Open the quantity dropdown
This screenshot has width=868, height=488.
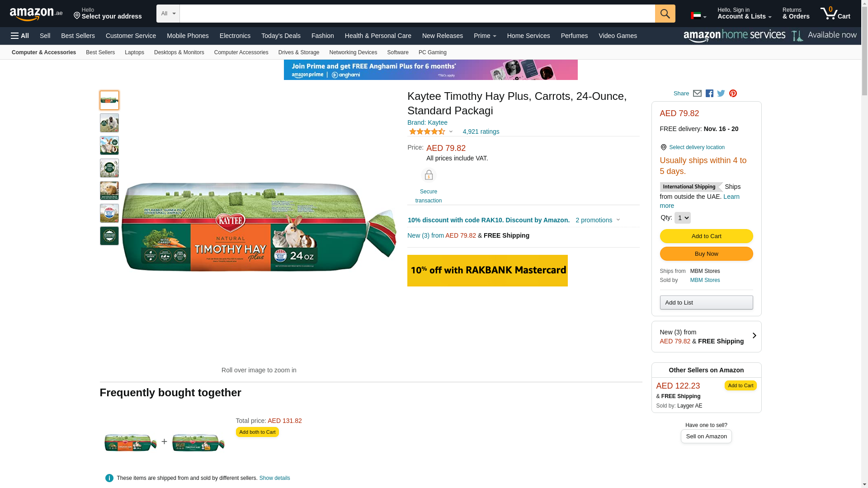tap(682, 218)
